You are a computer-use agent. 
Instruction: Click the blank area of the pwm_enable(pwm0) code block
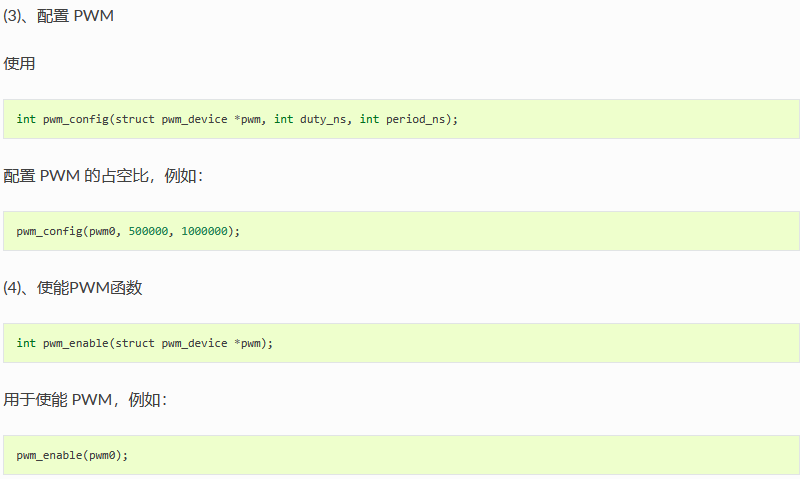click(459, 455)
